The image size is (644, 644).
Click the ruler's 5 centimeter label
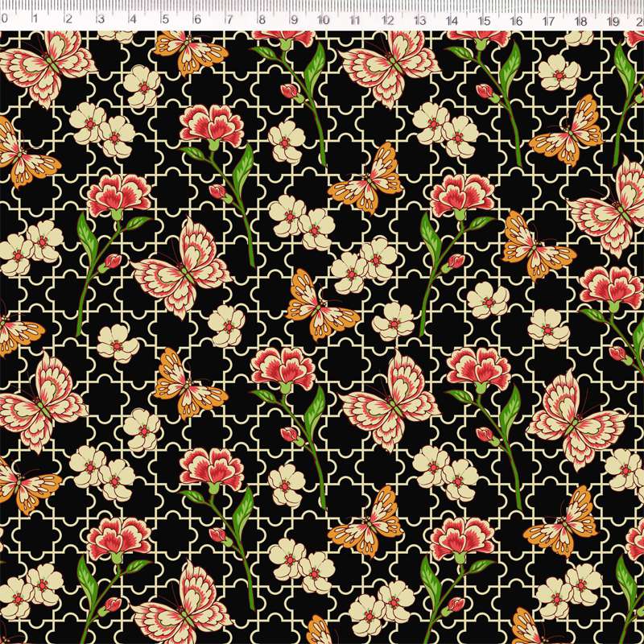coord(165,20)
